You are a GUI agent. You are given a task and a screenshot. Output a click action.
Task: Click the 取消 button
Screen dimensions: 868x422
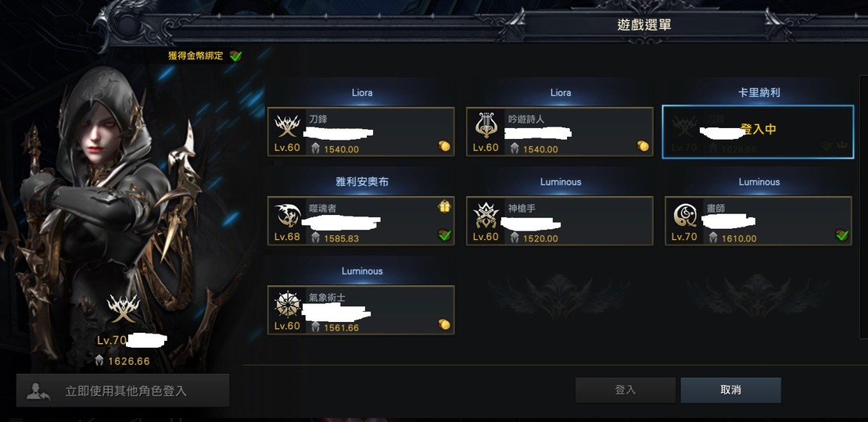tap(730, 390)
